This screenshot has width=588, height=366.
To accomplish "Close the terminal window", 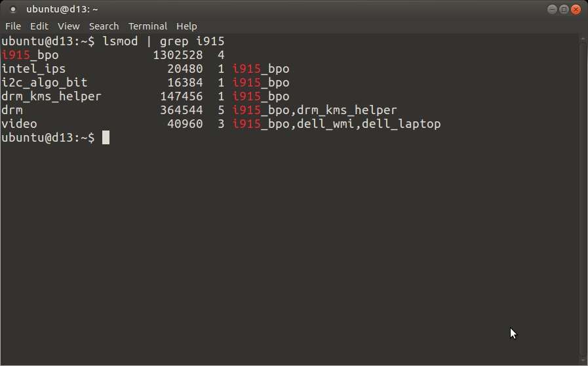I will pyautogui.click(x=576, y=9).
